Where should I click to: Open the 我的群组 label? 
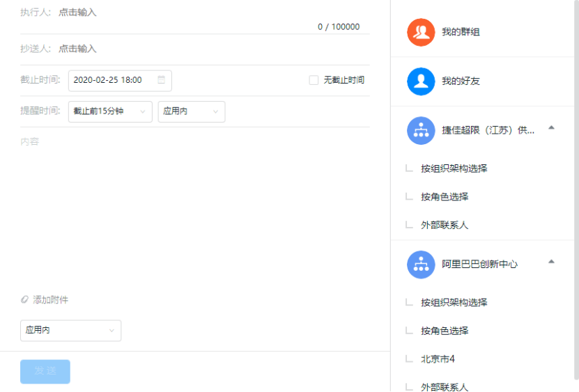point(461,32)
